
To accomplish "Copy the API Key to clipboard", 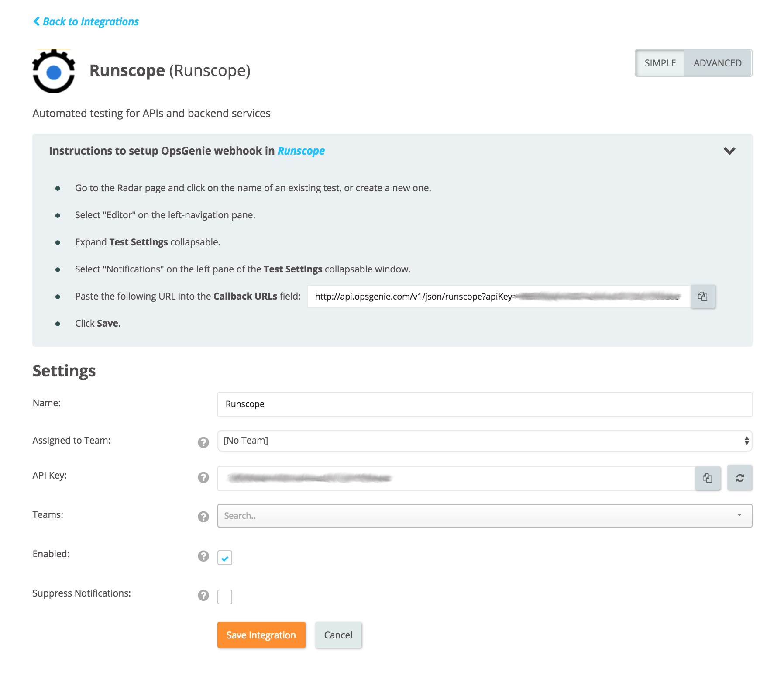I will pyautogui.click(x=707, y=478).
